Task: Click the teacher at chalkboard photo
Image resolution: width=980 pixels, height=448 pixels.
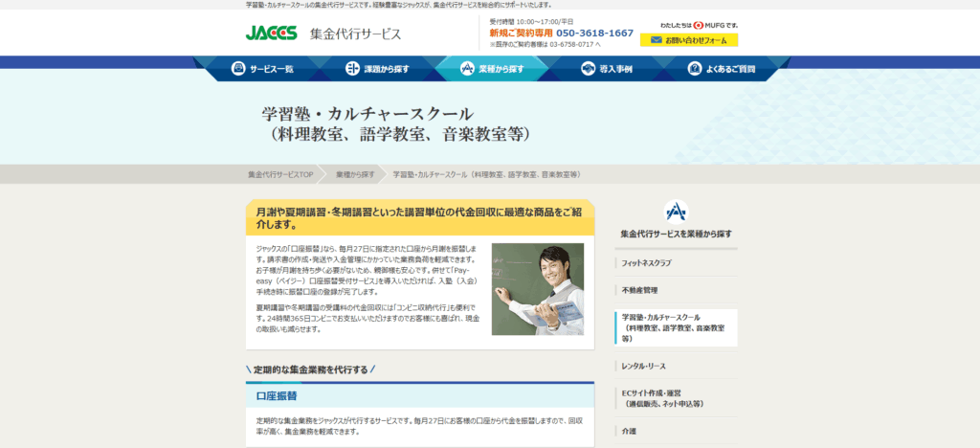Action: point(537,289)
